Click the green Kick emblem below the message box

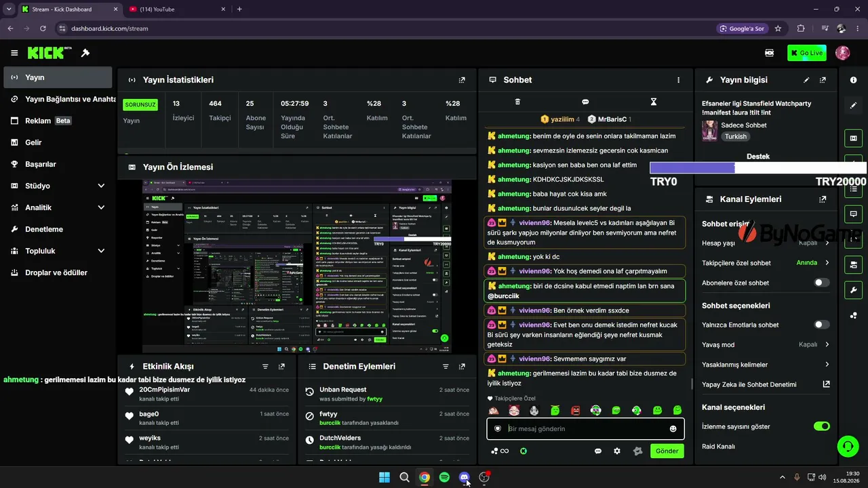(x=524, y=451)
